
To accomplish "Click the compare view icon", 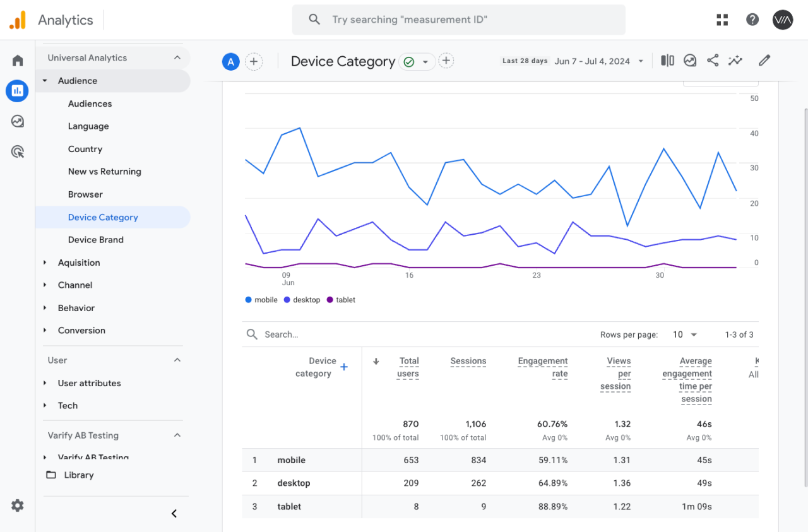I will tap(667, 61).
